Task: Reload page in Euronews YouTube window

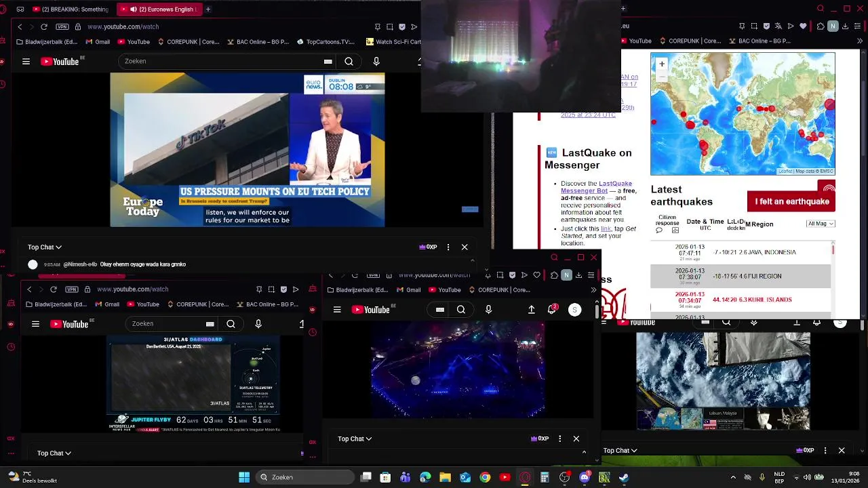Action: (x=44, y=26)
